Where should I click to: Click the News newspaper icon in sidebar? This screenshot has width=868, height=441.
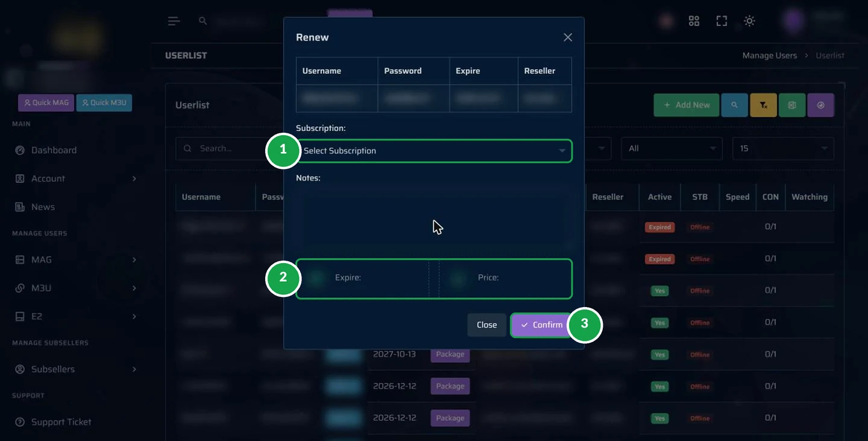[x=20, y=207]
